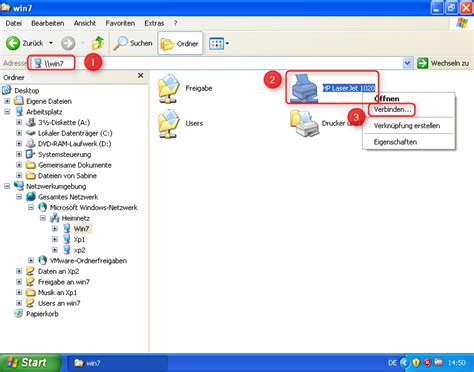
Task: Toggle the Ordner folders pane button
Action: (180, 43)
